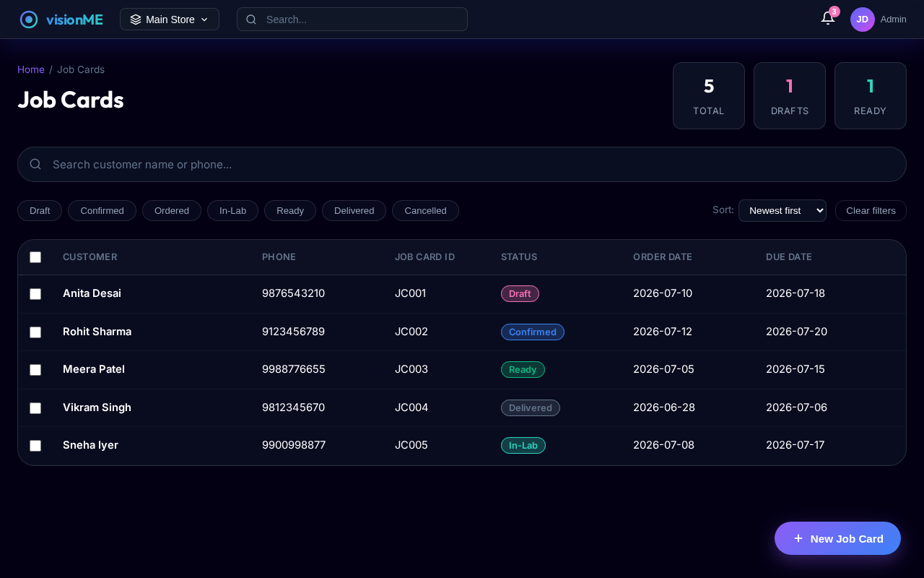
Task: Click order date 2026-07-10
Action: (663, 293)
